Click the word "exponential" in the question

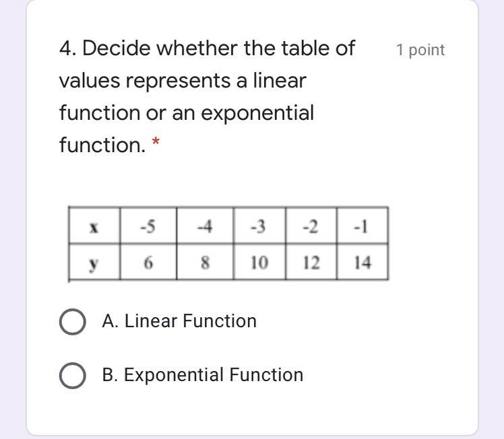(257, 112)
